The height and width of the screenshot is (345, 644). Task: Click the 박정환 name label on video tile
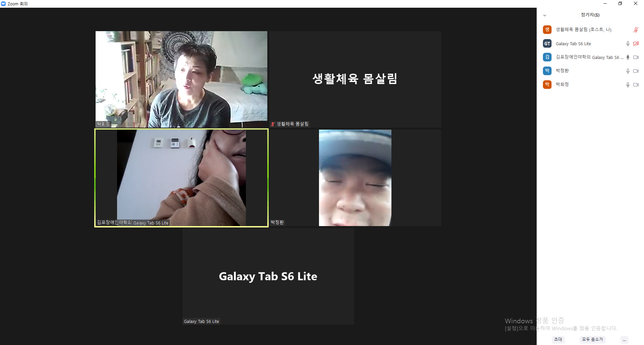point(277,222)
